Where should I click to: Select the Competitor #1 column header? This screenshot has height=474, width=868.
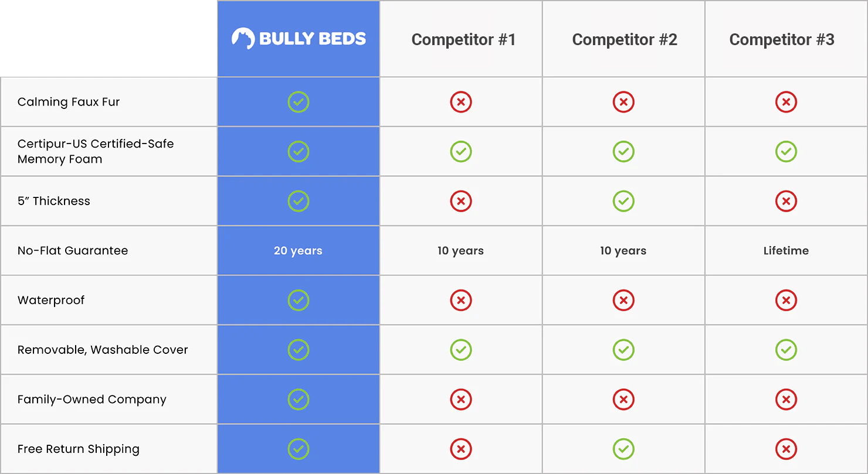463,40
